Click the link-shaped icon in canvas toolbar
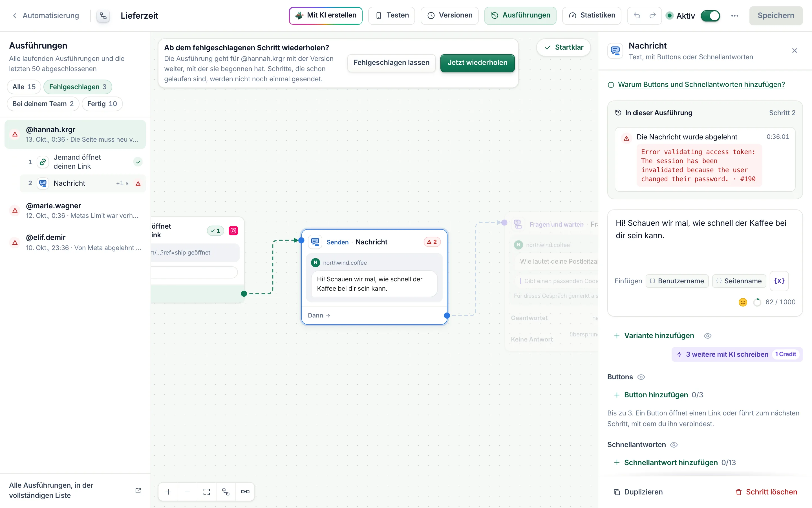The height and width of the screenshot is (508, 812). tap(245, 492)
